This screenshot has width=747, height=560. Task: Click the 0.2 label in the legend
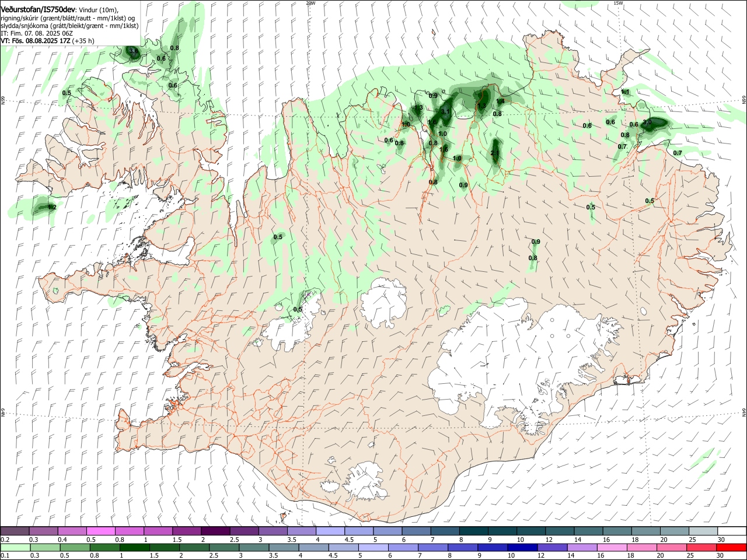tap(5, 540)
